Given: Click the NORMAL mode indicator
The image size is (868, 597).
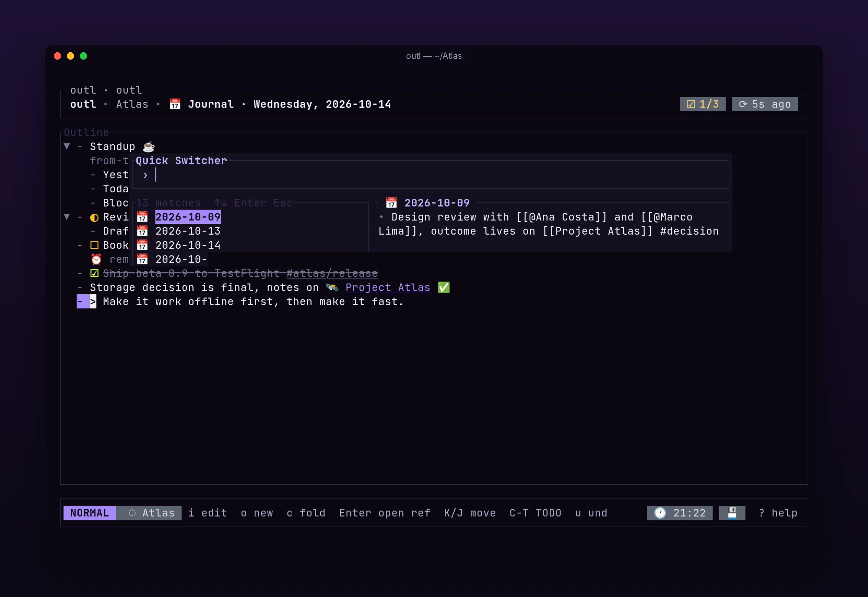Looking at the screenshot, I should 90,513.
